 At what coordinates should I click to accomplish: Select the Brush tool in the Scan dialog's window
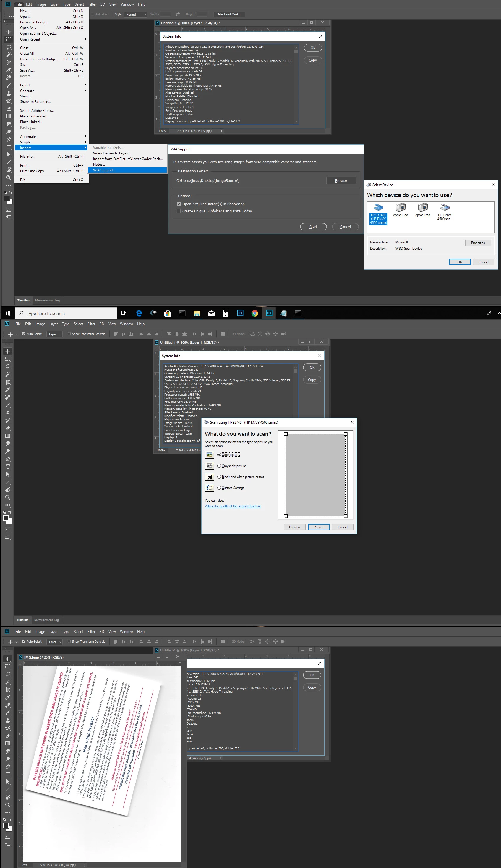[x=8, y=405]
